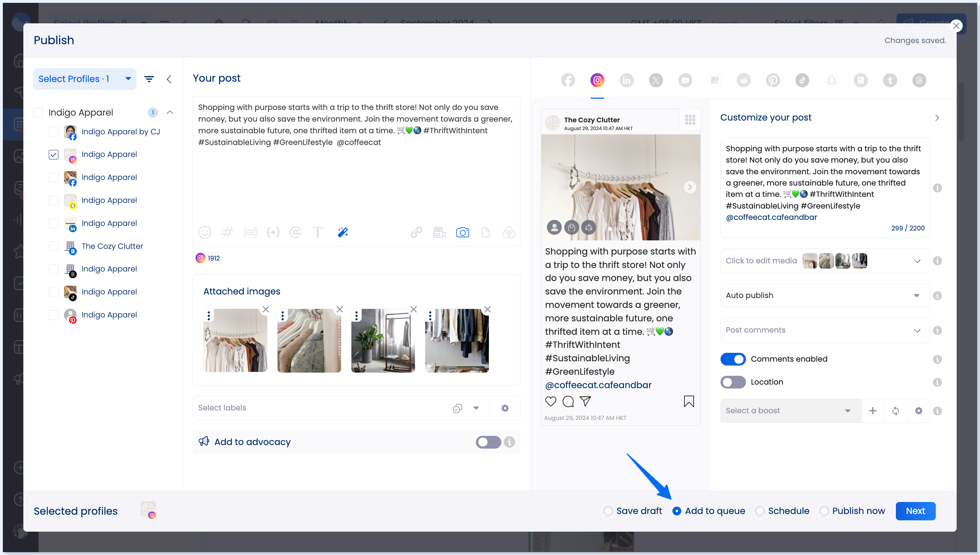
Task: Open the emoji picker in the composer
Action: pyautogui.click(x=205, y=232)
